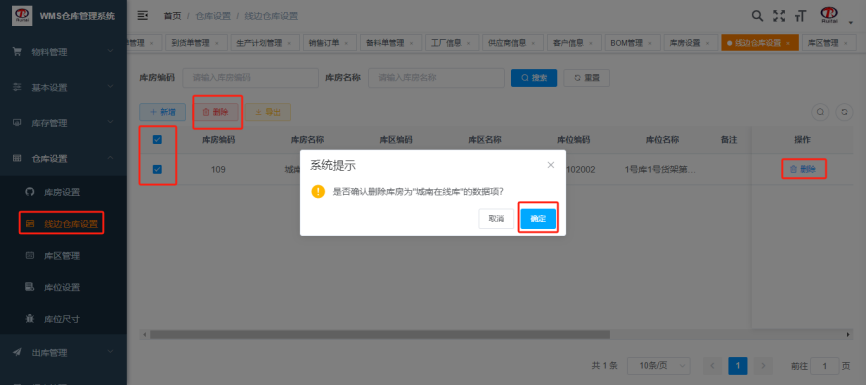Click the circular refresh icon above table
Viewport: 866px width, 385px height.
point(844,112)
